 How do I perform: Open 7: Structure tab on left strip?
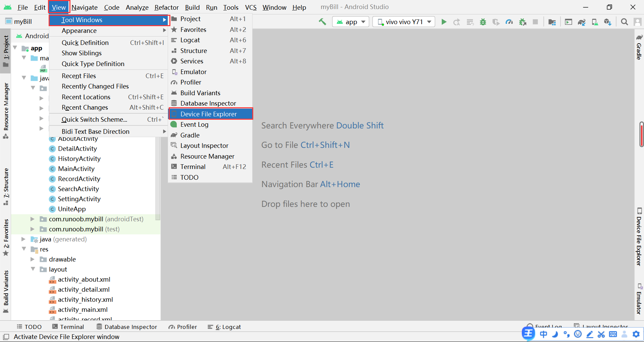tap(6, 187)
